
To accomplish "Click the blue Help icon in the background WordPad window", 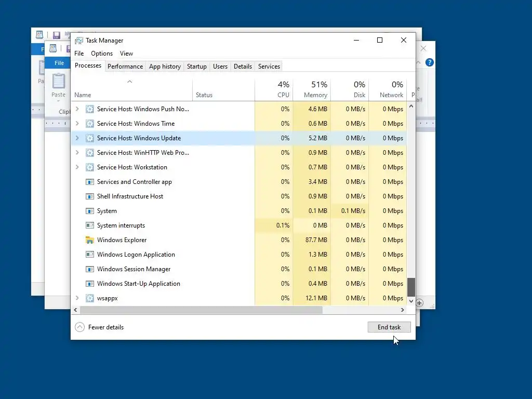I will (429, 62).
